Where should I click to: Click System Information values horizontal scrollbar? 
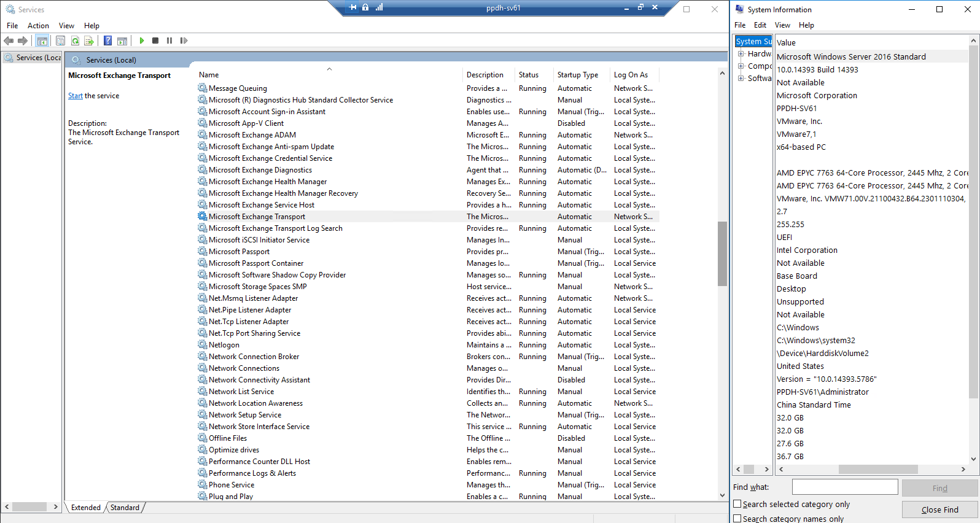coord(877,469)
